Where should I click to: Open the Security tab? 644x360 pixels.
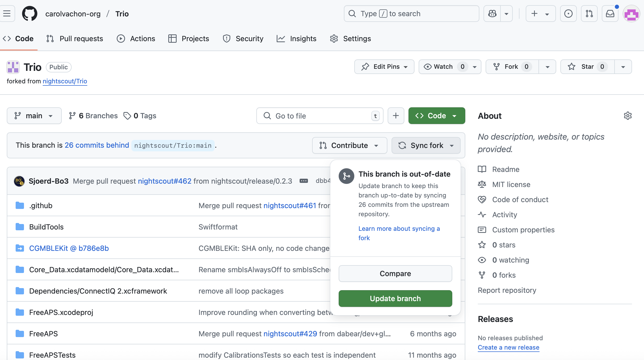pos(243,39)
